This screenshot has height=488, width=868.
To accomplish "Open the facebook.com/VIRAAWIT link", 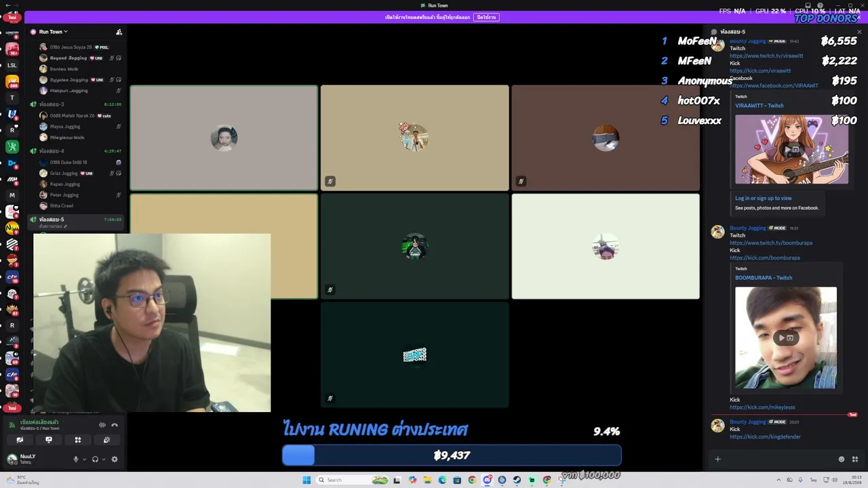I will pyautogui.click(x=774, y=86).
